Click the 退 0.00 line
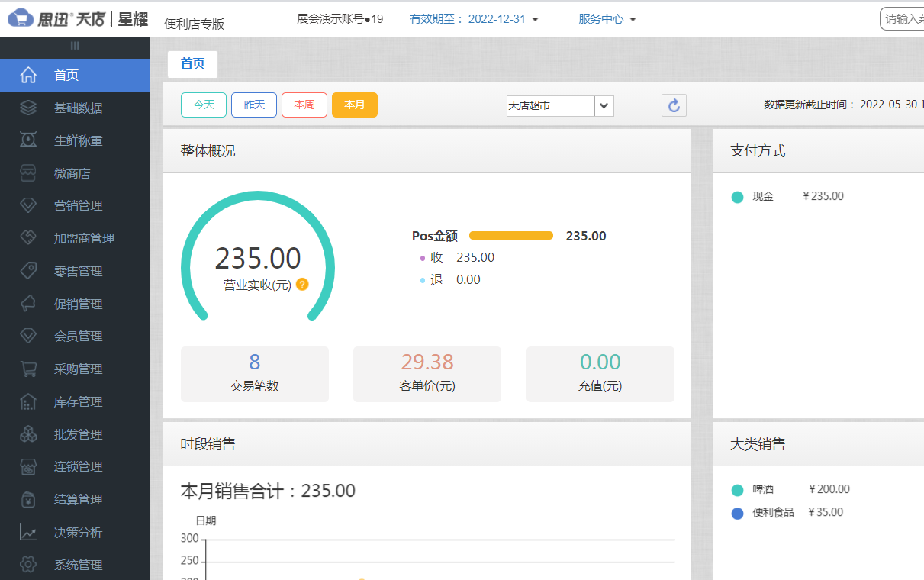Screen dimensions: 924x580 [450, 280]
